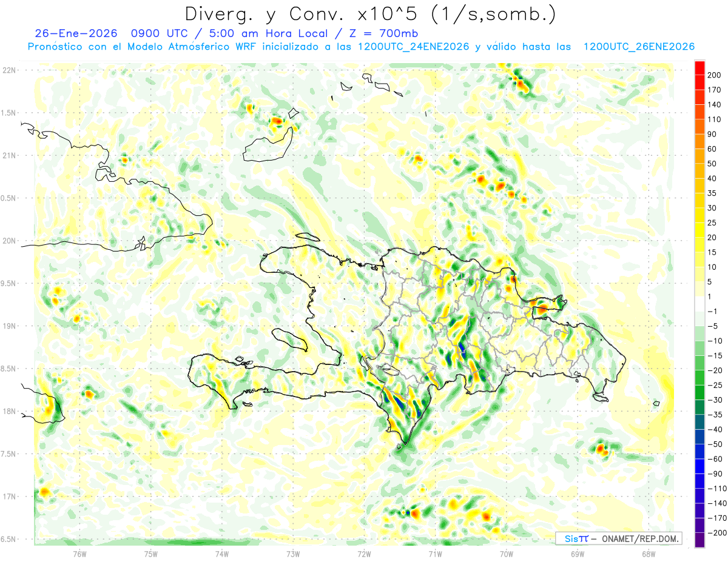Click the colorbar value '170'

point(714,90)
